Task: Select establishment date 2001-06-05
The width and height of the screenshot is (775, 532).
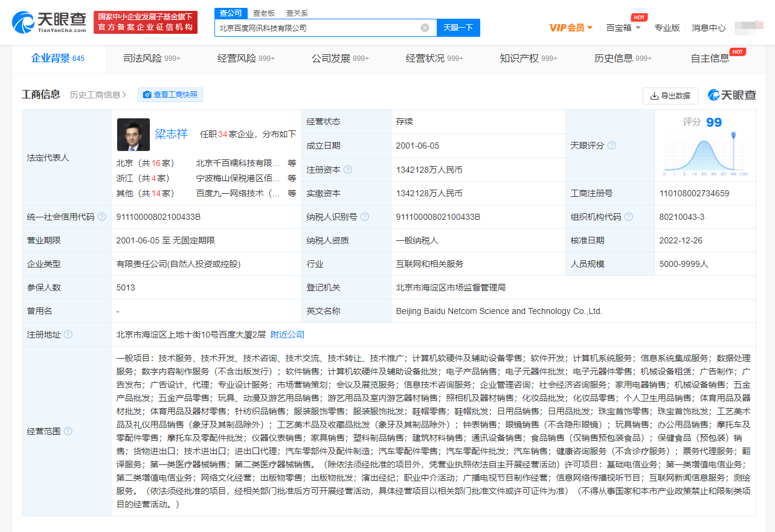Action: 417,146
